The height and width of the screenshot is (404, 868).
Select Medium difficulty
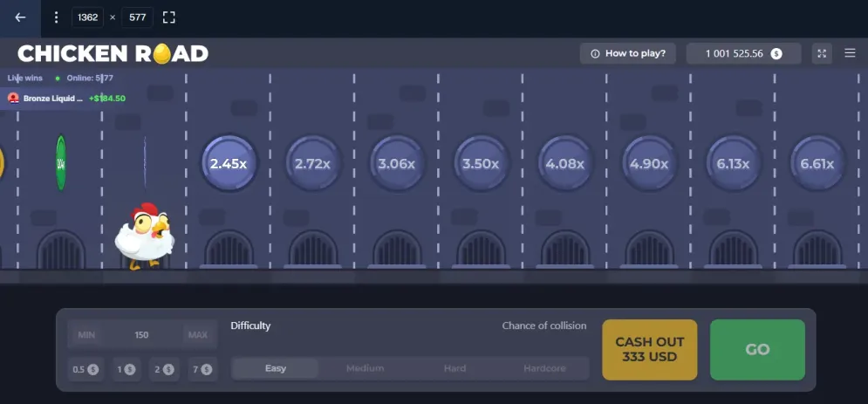click(365, 368)
